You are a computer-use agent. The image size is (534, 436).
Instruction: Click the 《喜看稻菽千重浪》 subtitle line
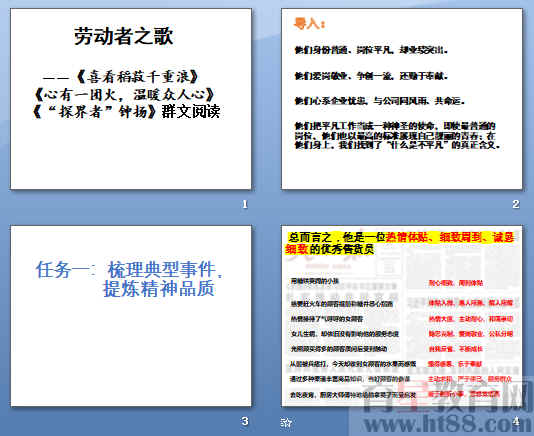pyautogui.click(x=121, y=77)
